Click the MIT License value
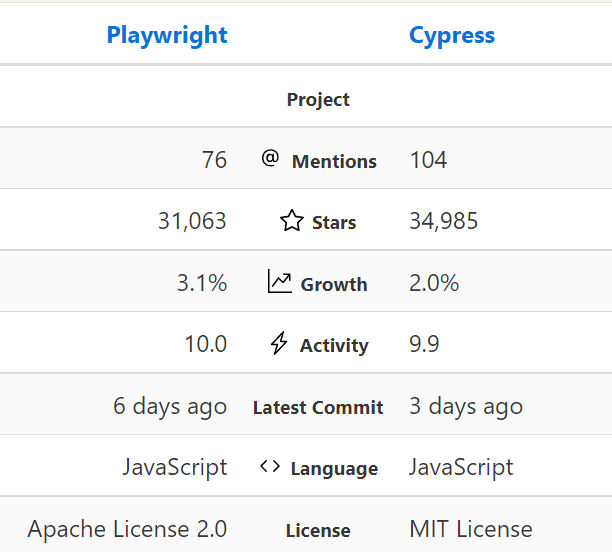Screen dimensions: 612x552 [471, 529]
